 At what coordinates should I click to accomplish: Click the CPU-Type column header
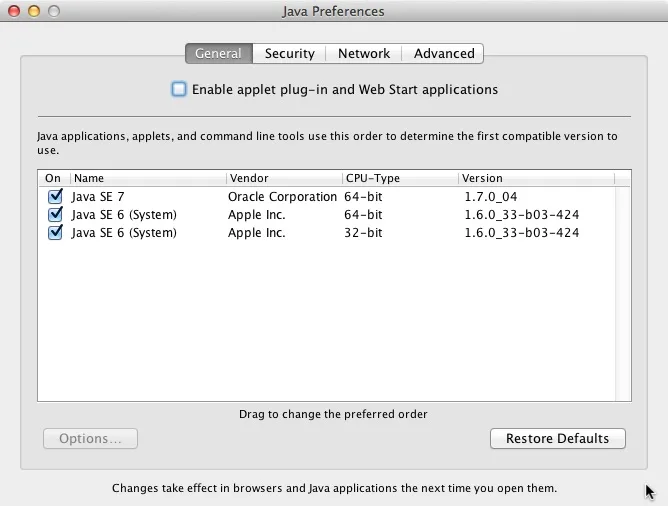(400, 178)
